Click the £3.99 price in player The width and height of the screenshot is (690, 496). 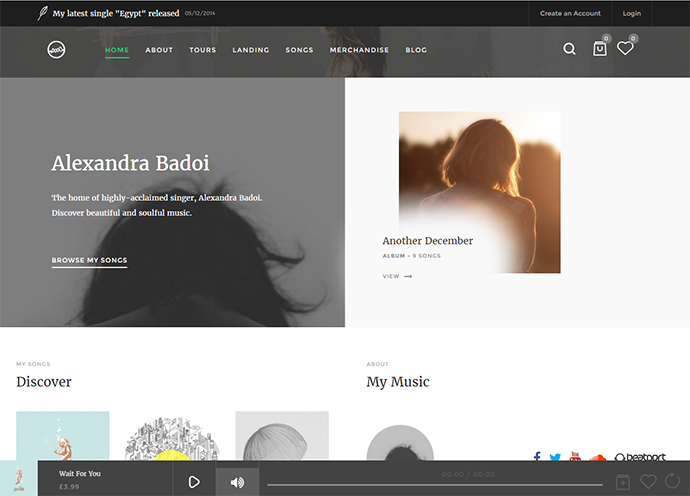(69, 487)
